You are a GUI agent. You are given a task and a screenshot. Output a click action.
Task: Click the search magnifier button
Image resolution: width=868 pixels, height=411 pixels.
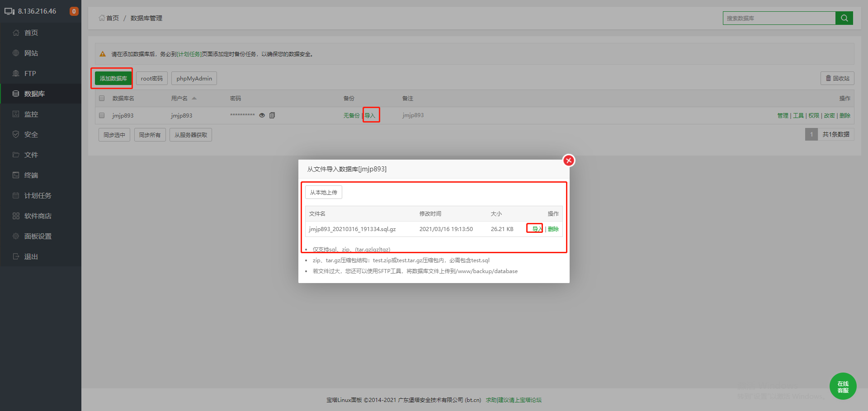tap(844, 18)
